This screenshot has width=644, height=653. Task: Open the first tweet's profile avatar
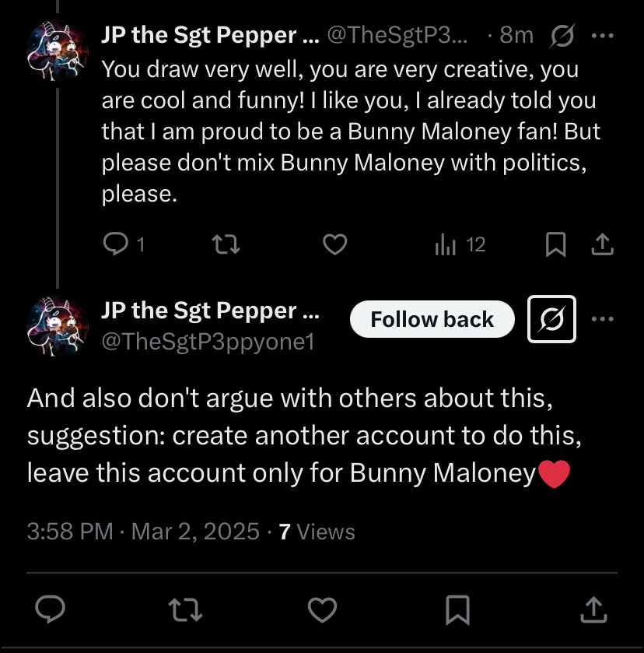point(57,52)
